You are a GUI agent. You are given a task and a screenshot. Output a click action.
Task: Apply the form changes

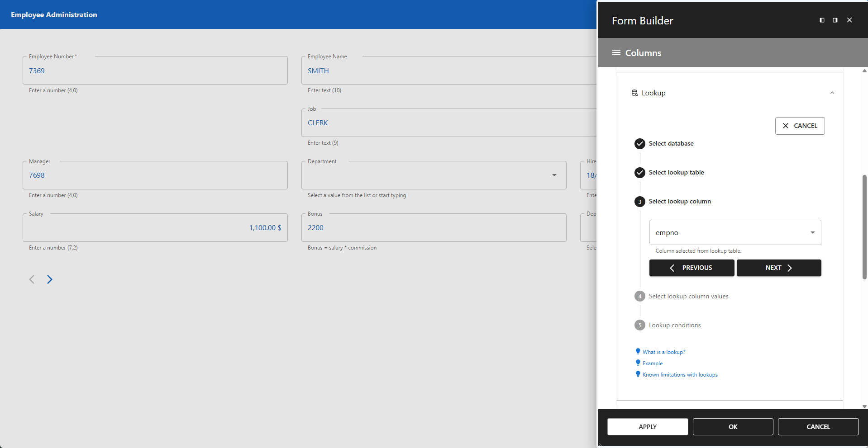point(647,426)
